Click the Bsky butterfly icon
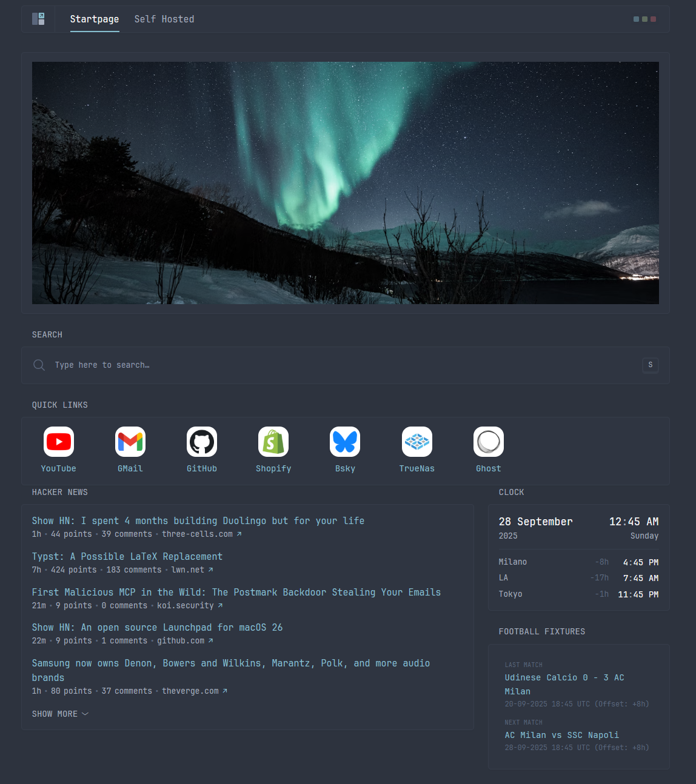This screenshot has height=784, width=696. (345, 442)
